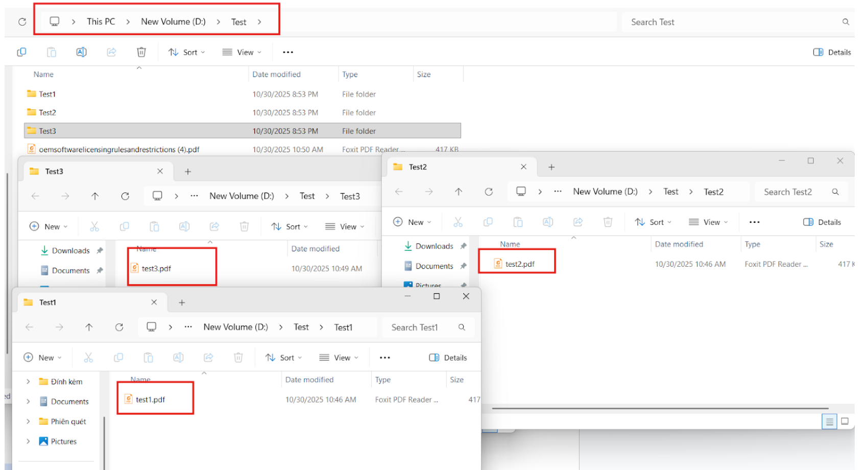Viewport: 868px width, 470px height.
Task: Click Up arrow in Test2 window
Action: [459, 192]
